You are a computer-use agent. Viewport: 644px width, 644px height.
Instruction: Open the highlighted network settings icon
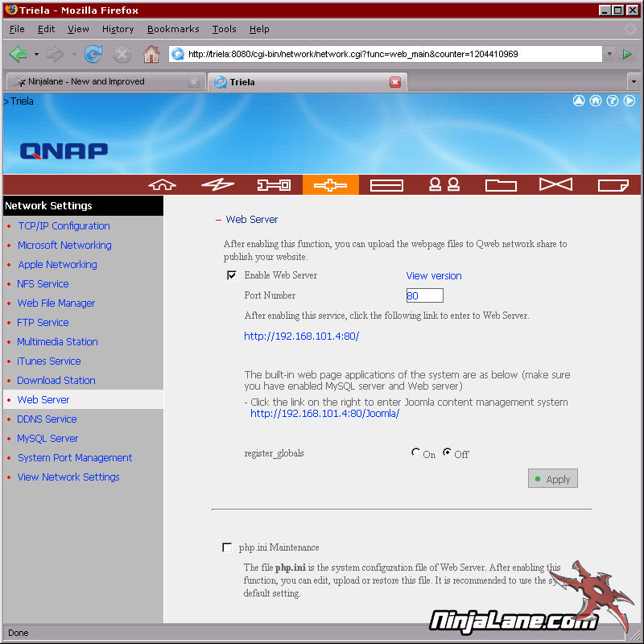click(x=331, y=185)
